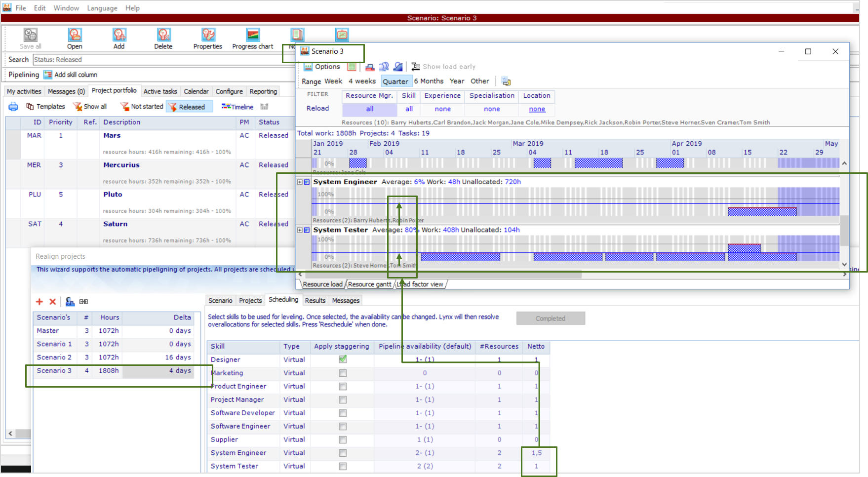Click the Add skill column icon
Screen dimensions: 868x477
(47, 75)
